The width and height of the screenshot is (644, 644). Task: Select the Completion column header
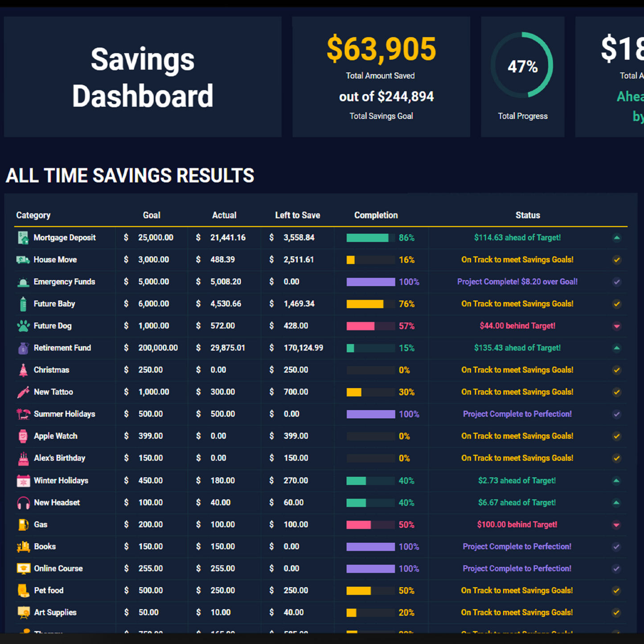pos(376,215)
